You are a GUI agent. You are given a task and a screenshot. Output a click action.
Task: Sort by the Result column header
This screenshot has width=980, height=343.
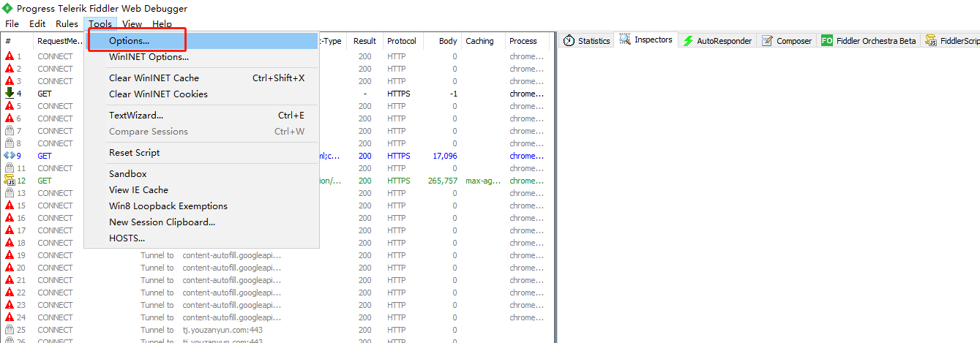[x=365, y=41]
